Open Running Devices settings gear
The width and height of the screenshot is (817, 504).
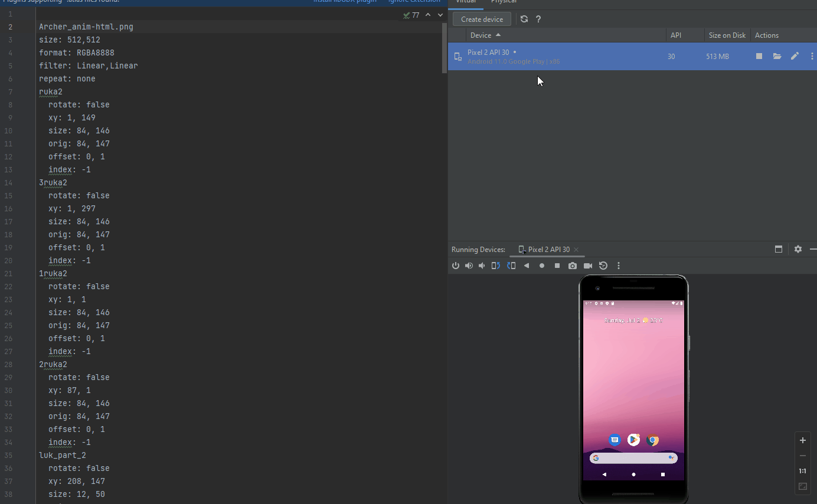tap(798, 249)
